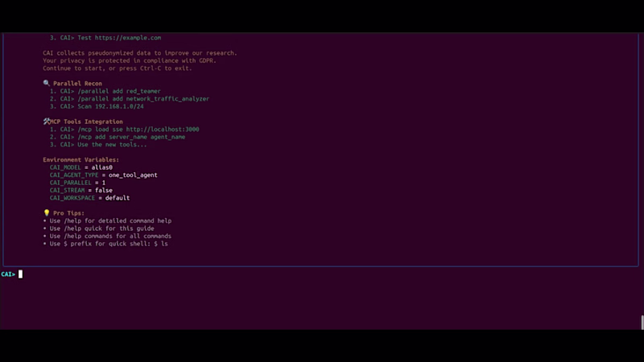Click 'Use /help for detailed command help'
This screenshot has width=644, height=362.
click(107, 220)
